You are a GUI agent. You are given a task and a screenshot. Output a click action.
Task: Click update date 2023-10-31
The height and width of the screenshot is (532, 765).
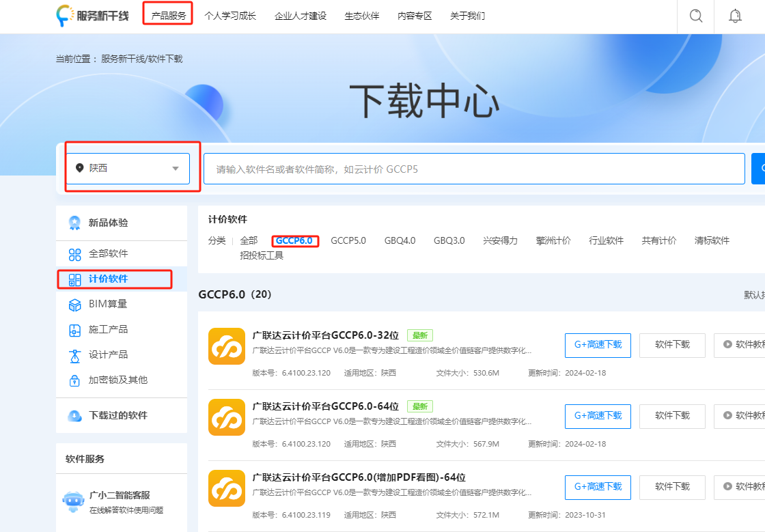click(x=585, y=515)
